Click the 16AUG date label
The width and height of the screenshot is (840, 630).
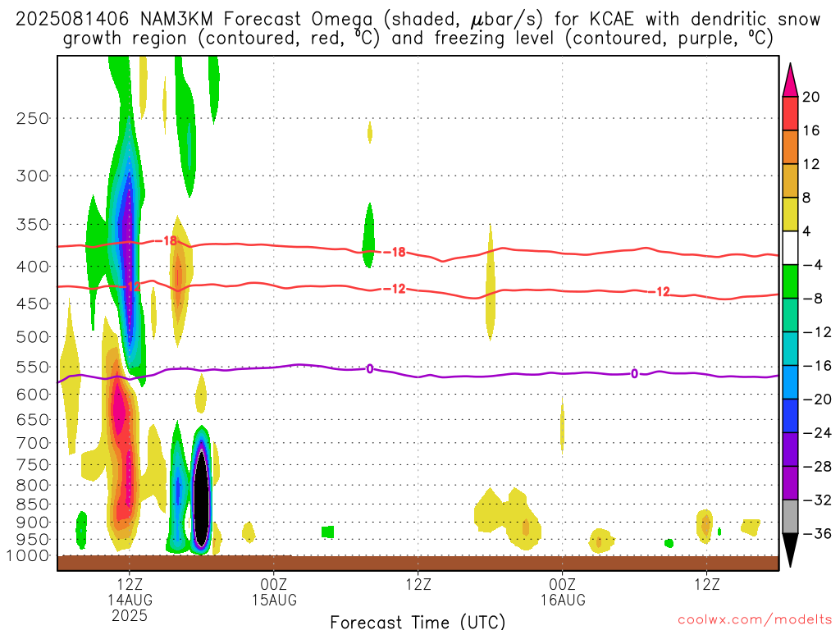pos(563,600)
